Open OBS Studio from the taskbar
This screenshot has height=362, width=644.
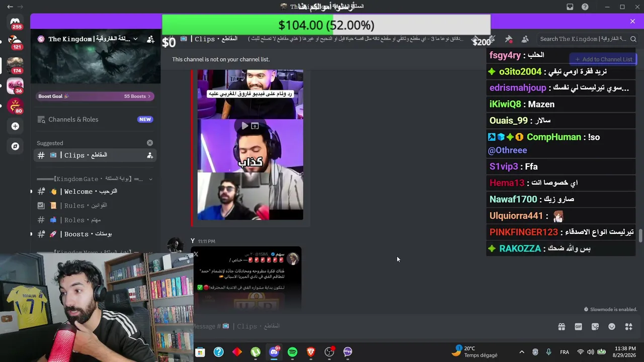[330, 352]
